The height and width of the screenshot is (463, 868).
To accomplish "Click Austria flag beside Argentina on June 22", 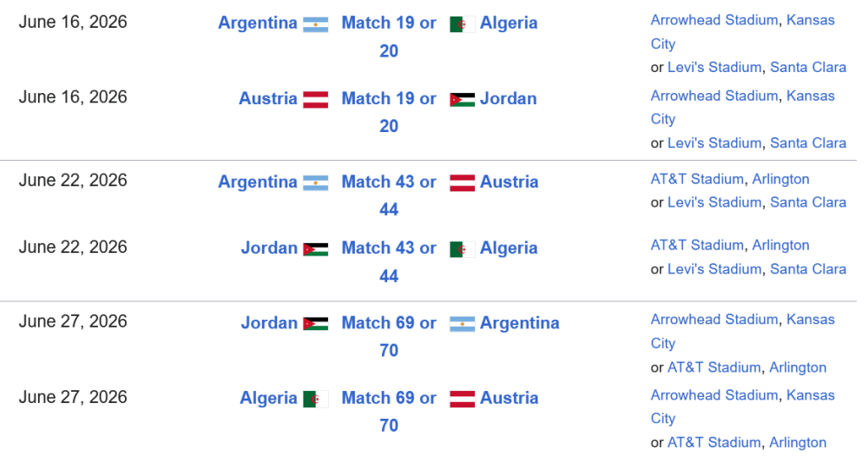I will 462,183.
